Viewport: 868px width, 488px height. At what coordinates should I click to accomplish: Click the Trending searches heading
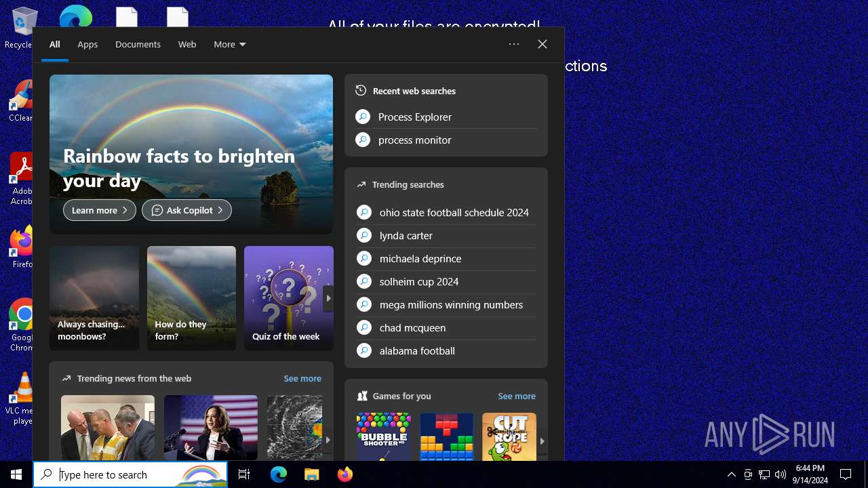[x=408, y=184]
